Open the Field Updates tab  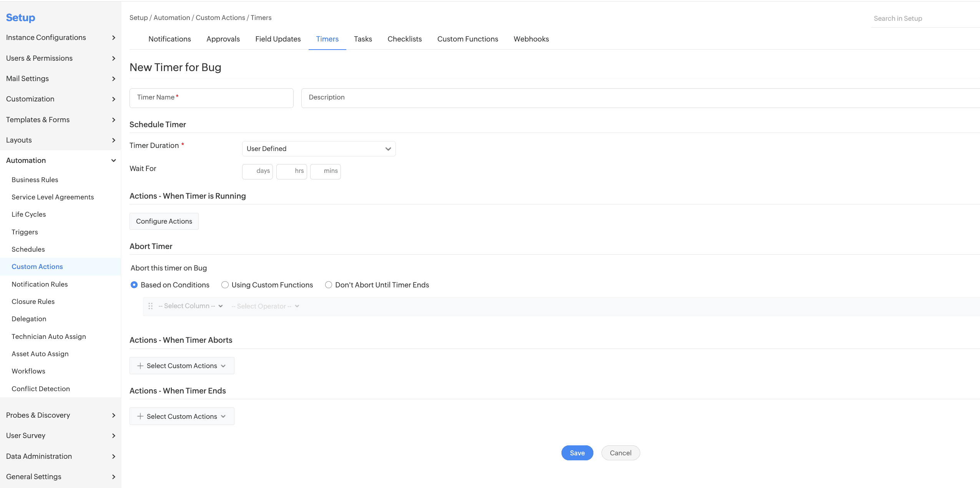click(x=278, y=39)
